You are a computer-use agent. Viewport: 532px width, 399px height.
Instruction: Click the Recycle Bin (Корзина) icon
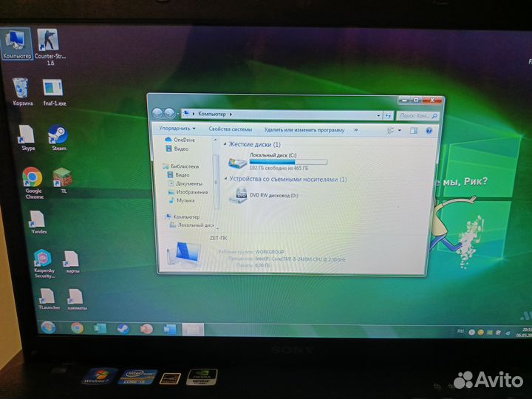tap(22, 90)
